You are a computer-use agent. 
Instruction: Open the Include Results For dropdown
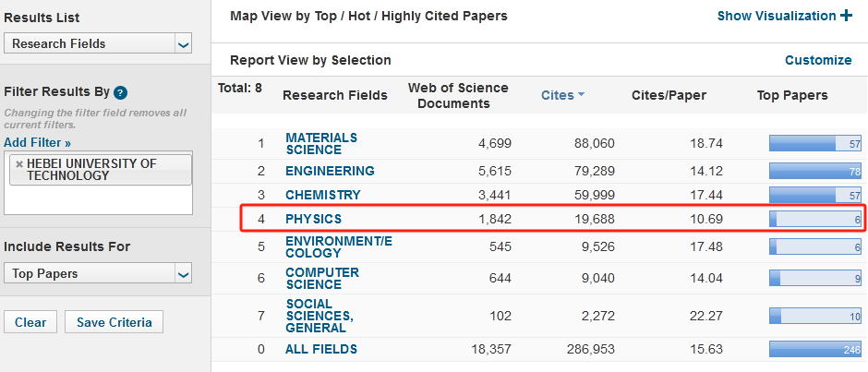183,274
